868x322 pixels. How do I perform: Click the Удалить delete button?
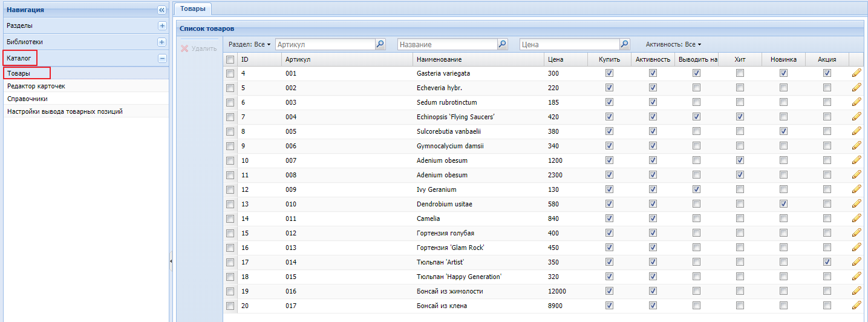[199, 48]
